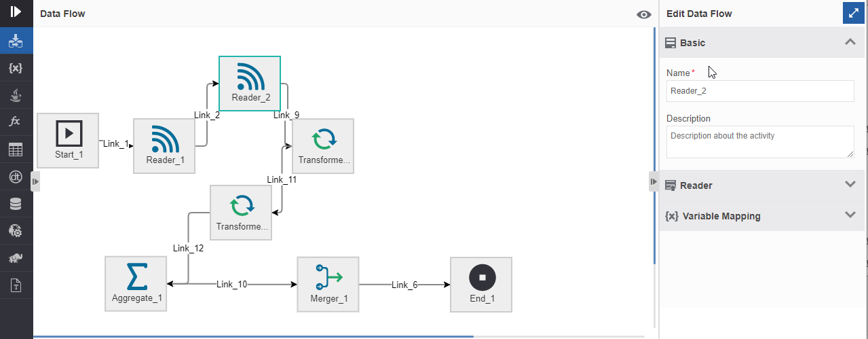Open the Data Flow sidebar icon
Image resolution: width=868 pixels, height=339 pixels.
pyautogui.click(x=16, y=42)
